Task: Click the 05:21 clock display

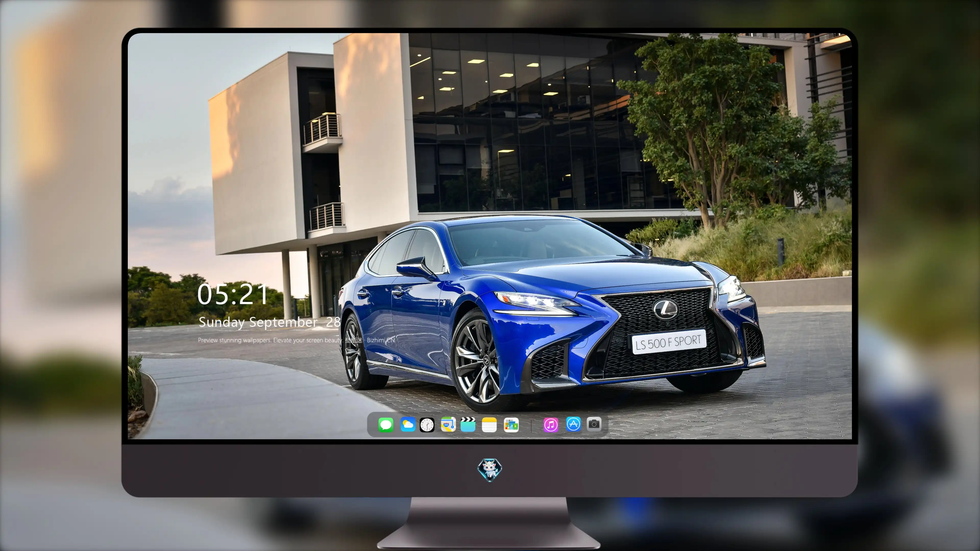Action: (x=232, y=294)
